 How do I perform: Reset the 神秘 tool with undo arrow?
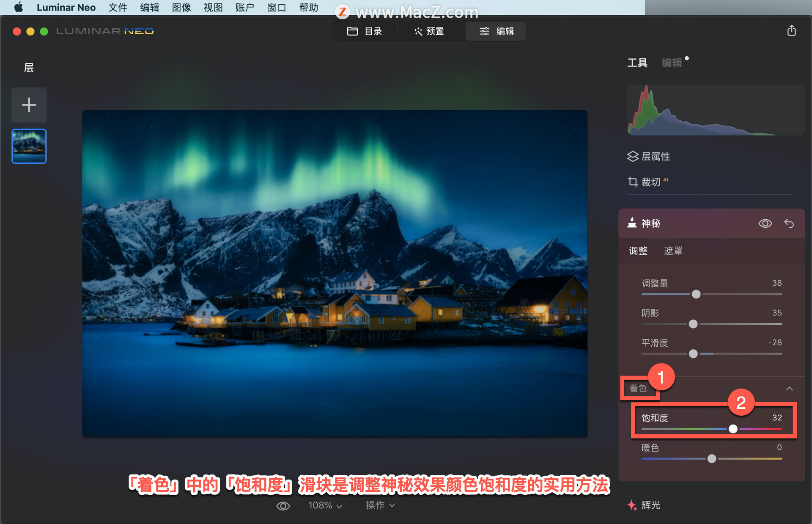click(x=789, y=223)
